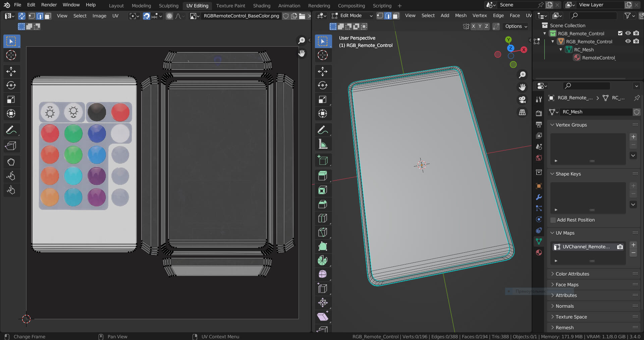Enable the Add Rest Position checkbox

click(553, 220)
